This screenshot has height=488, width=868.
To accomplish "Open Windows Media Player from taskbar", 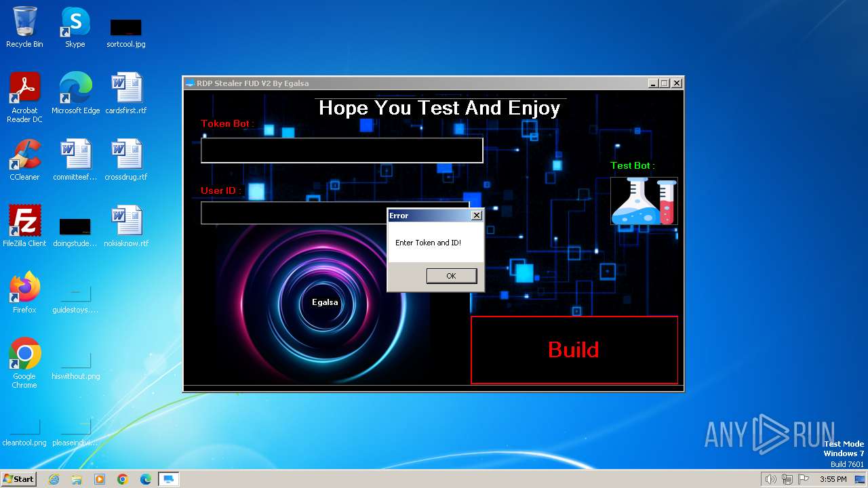I will (100, 479).
